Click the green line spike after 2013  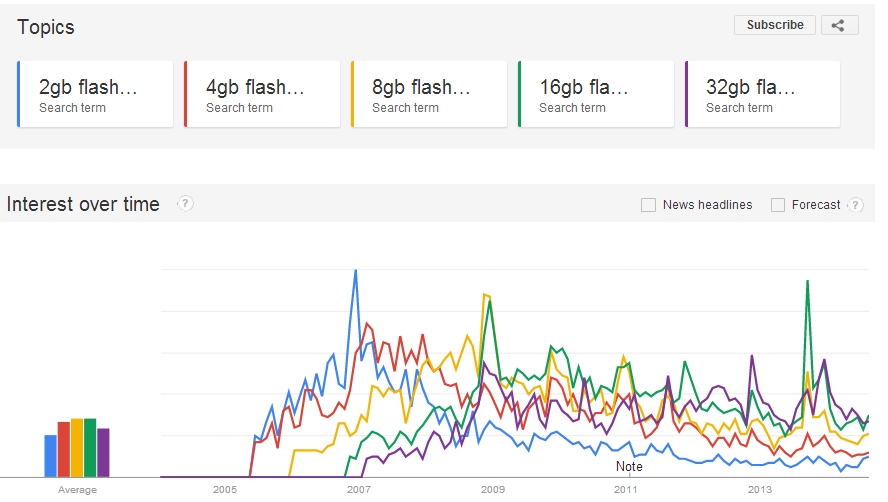[x=808, y=282]
